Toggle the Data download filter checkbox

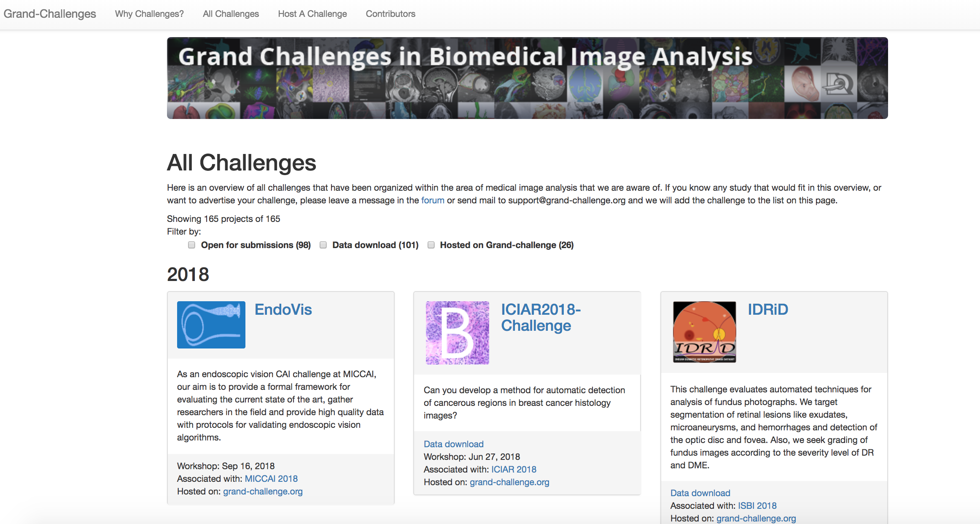(x=323, y=245)
